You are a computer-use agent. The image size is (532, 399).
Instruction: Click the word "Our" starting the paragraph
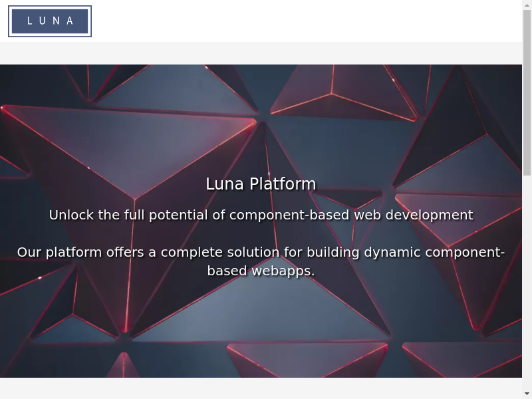coord(29,253)
